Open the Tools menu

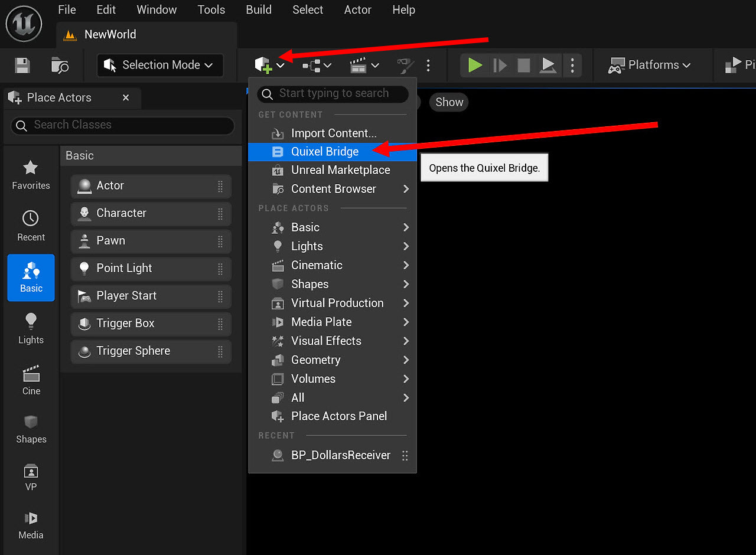[x=211, y=10]
